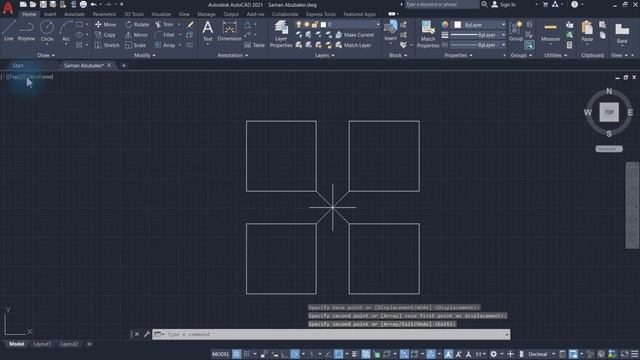Toggle polar tracking in status bar
The height and width of the screenshot is (360, 640).
point(295,354)
